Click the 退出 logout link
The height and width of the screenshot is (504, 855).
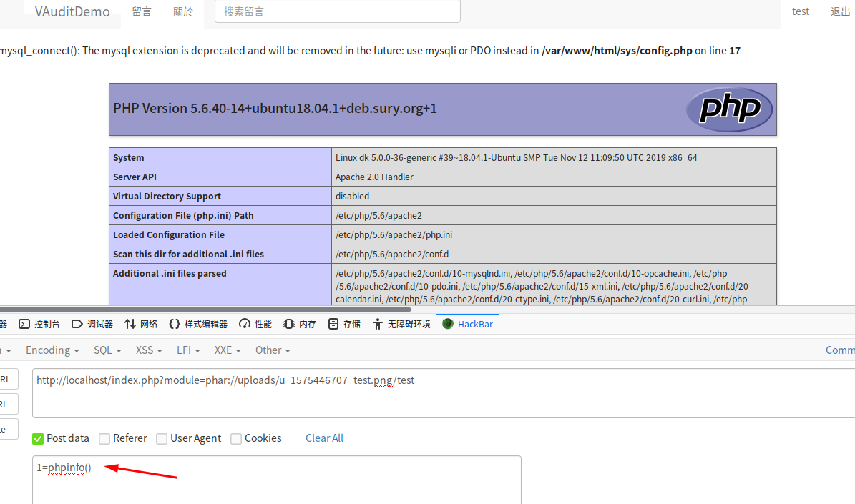coord(840,12)
